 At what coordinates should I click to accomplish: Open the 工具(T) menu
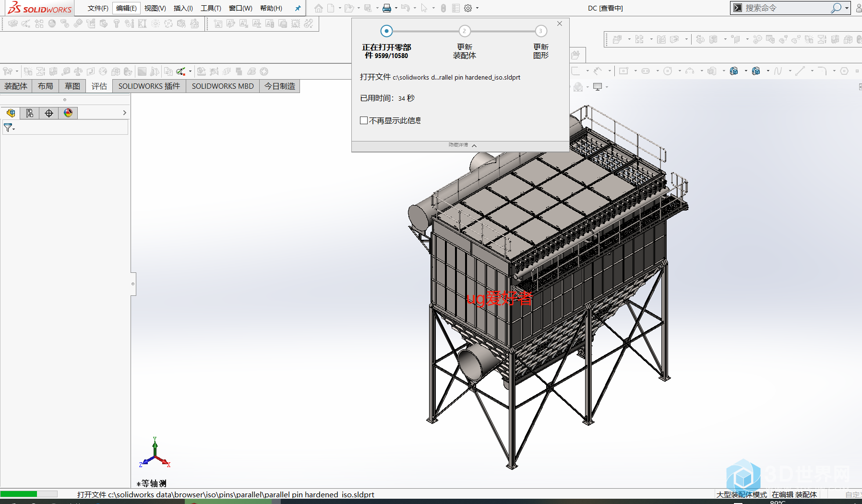tap(211, 8)
